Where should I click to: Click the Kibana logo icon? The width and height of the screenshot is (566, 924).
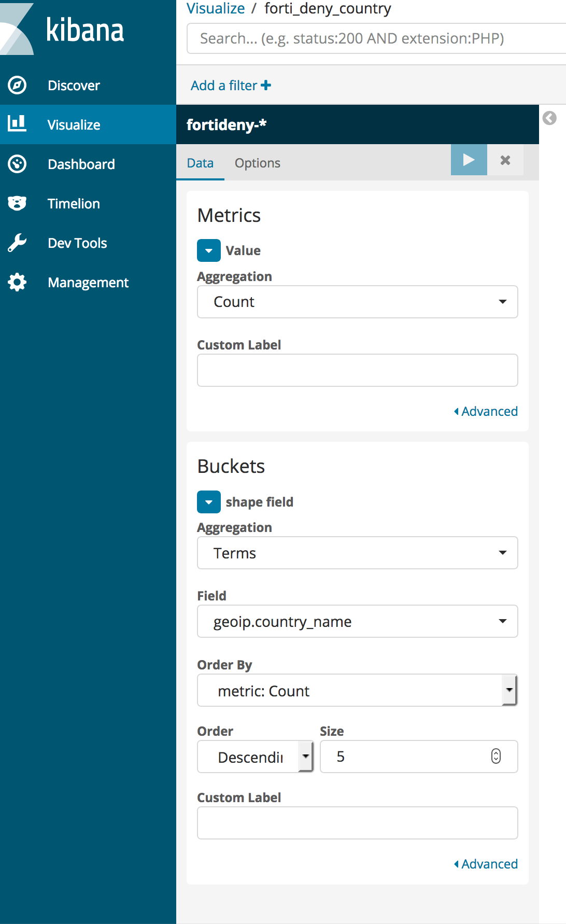click(18, 29)
